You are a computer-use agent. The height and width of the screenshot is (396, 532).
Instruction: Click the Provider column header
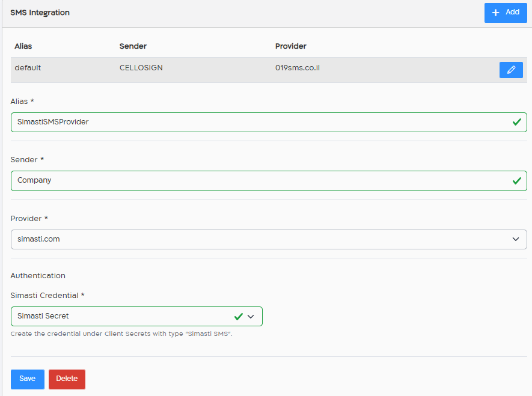click(x=291, y=46)
